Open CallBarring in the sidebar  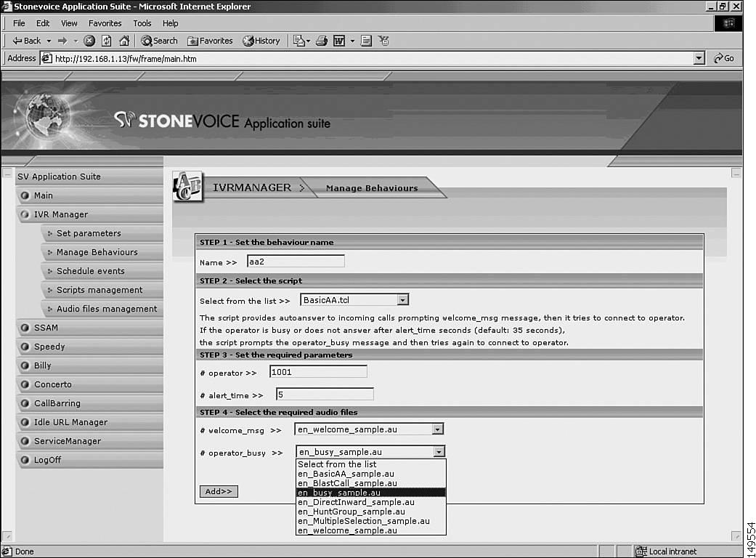pyautogui.click(x=89, y=403)
